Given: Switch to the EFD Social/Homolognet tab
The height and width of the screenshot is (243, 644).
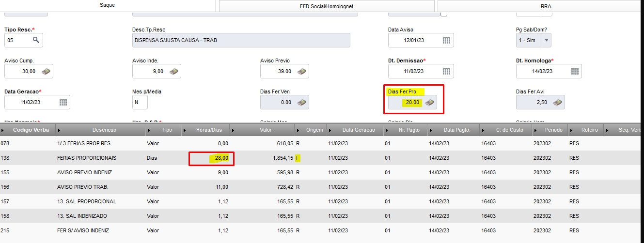Looking at the screenshot, I should click(327, 6).
